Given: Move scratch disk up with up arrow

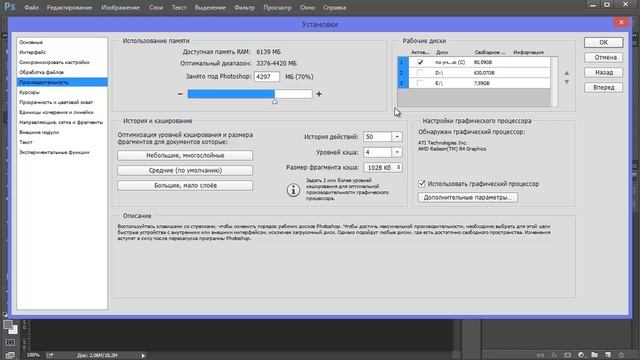Looking at the screenshot, I should pos(567,73).
